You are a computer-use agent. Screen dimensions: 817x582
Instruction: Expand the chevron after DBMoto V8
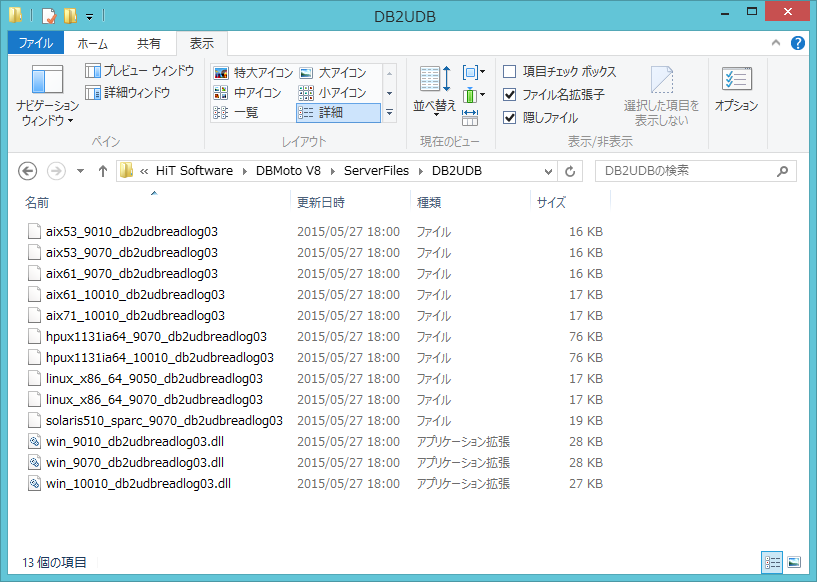coord(332,171)
